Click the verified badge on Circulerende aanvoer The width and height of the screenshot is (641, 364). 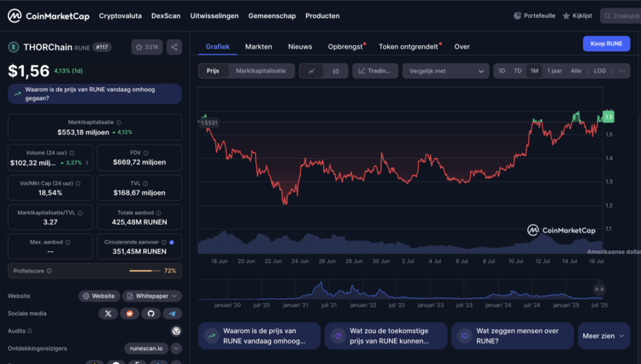[x=172, y=243]
